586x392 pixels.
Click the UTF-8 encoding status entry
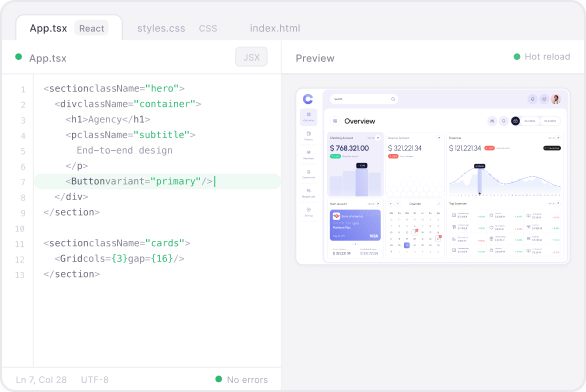click(x=95, y=380)
